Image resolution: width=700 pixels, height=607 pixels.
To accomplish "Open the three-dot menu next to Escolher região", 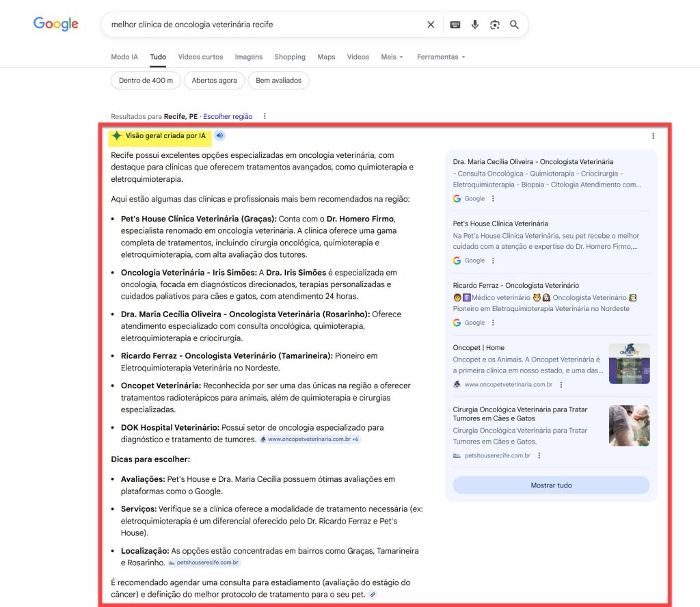I will tap(265, 116).
